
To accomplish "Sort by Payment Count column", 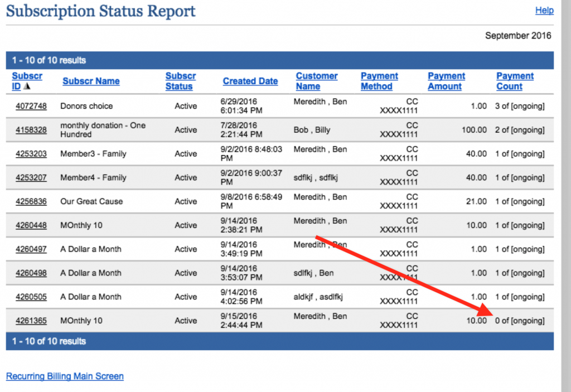I will (515, 81).
